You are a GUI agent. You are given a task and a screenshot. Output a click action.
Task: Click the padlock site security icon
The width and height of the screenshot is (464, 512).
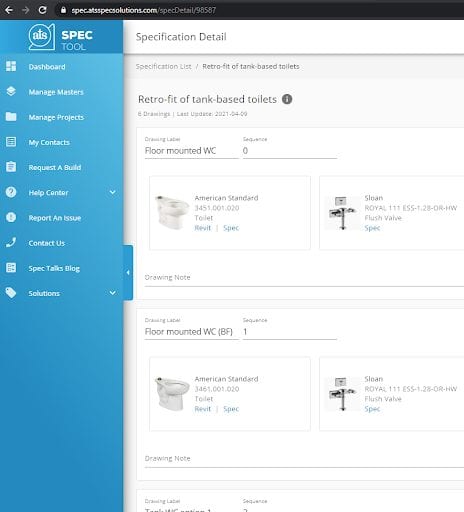[x=63, y=10]
